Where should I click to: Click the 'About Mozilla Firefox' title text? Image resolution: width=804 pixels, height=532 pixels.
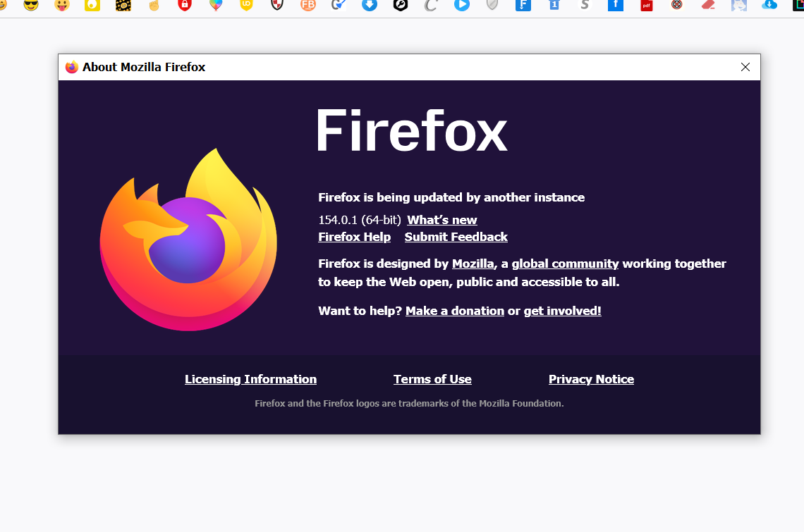coord(144,67)
